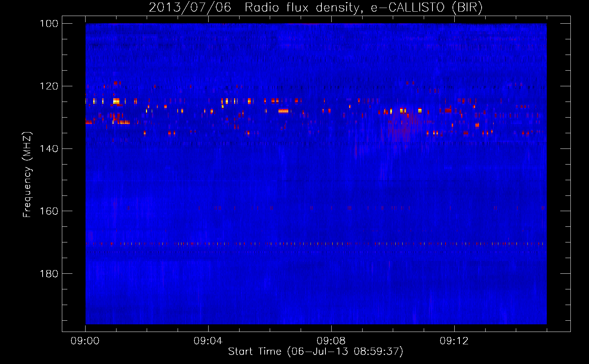Viewport: 589px width, 364px height.
Task: Click the time tick label '09:00'
Action: point(85,341)
